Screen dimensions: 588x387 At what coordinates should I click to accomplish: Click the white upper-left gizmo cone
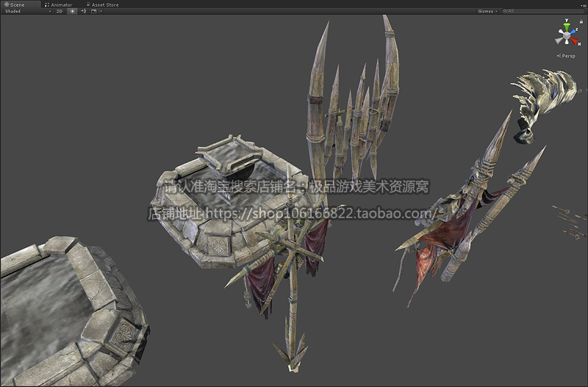[x=561, y=32]
